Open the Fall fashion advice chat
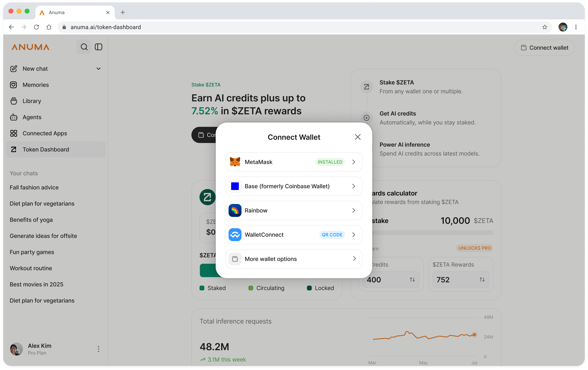 pos(34,187)
